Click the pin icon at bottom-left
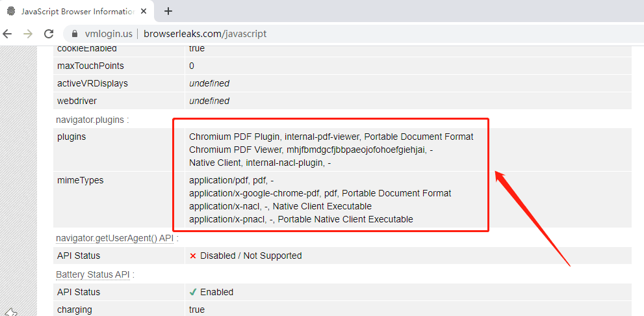The height and width of the screenshot is (316, 644). point(10,312)
